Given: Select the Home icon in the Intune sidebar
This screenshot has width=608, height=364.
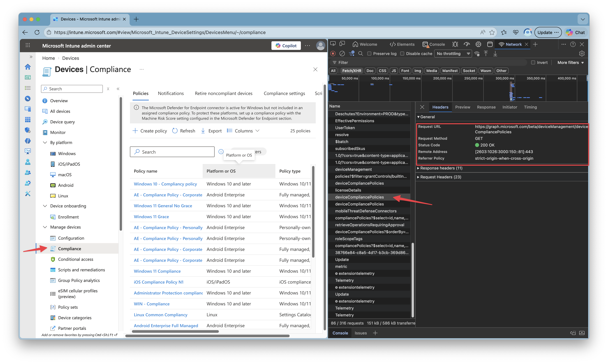Looking at the screenshot, I should tap(28, 67).
